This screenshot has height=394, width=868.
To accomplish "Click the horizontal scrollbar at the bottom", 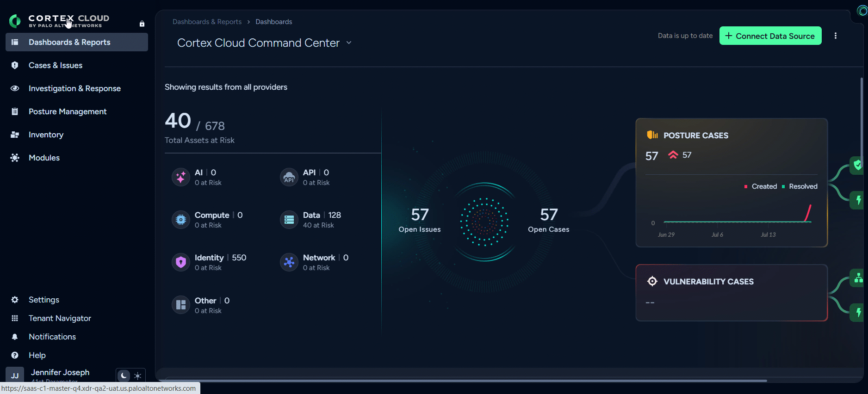I will (x=465, y=381).
